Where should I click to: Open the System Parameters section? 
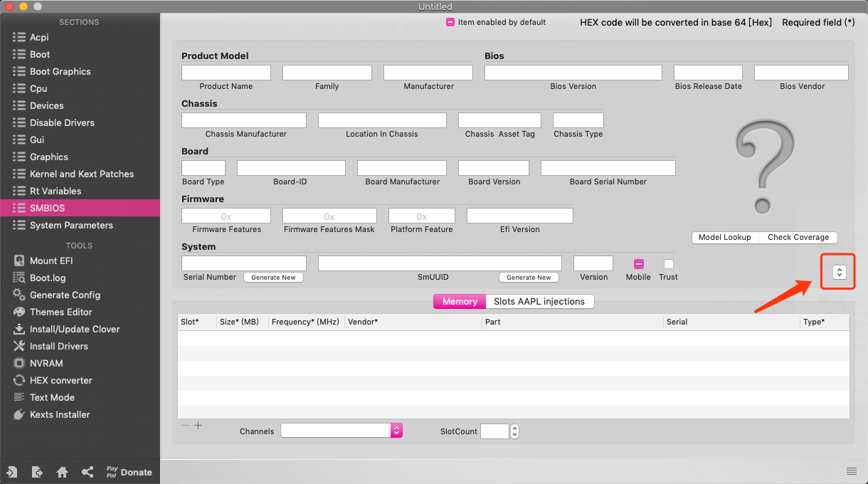[71, 225]
